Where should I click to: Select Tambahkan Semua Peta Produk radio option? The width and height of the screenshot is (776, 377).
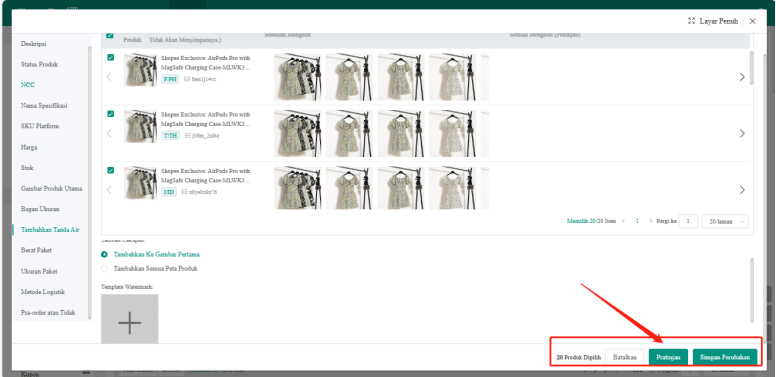click(x=104, y=269)
